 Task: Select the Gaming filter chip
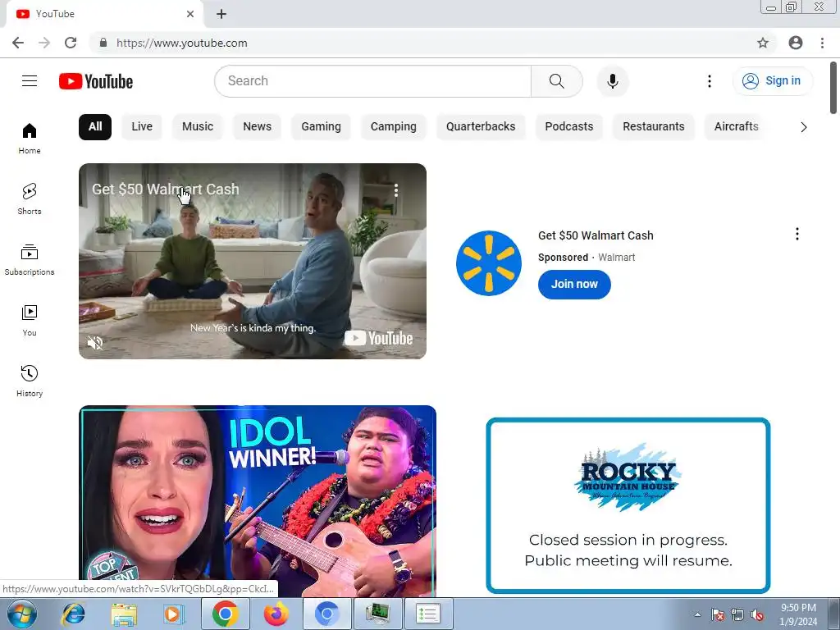[321, 127]
